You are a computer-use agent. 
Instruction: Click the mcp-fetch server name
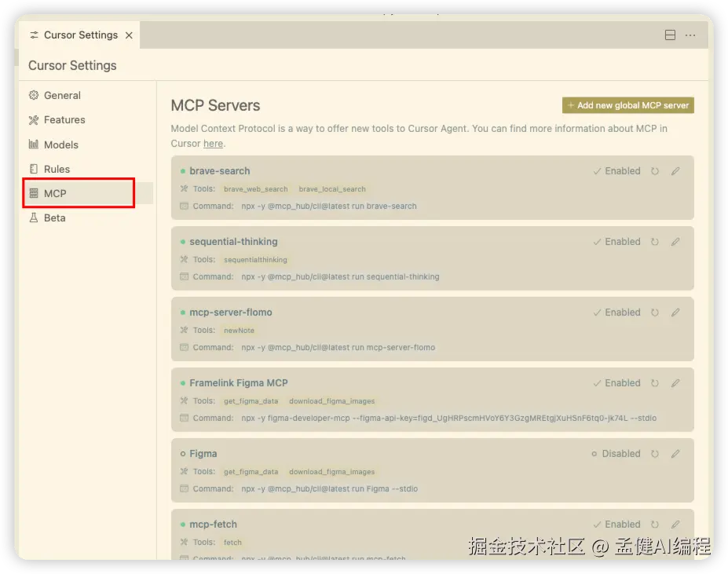click(213, 524)
